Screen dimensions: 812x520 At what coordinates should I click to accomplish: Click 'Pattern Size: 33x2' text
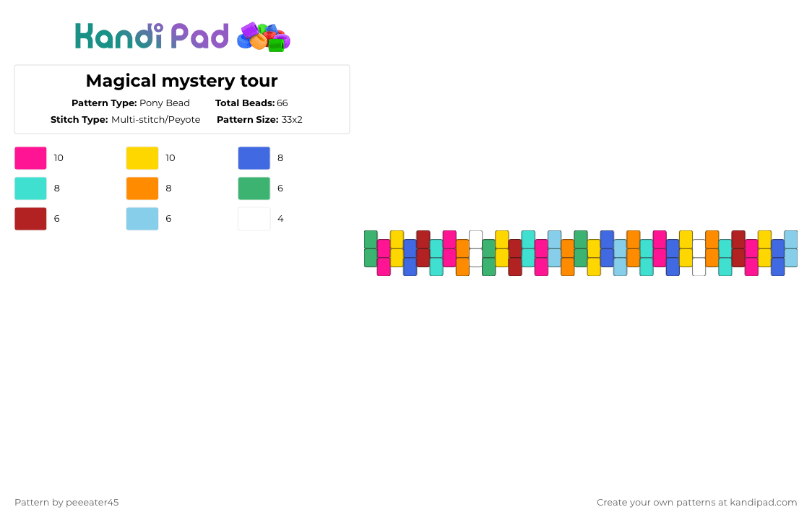(259, 120)
